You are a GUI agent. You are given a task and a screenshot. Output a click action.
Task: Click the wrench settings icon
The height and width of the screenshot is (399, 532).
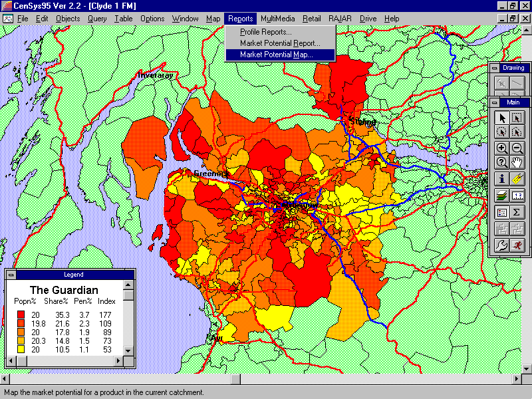pyautogui.click(x=502, y=245)
